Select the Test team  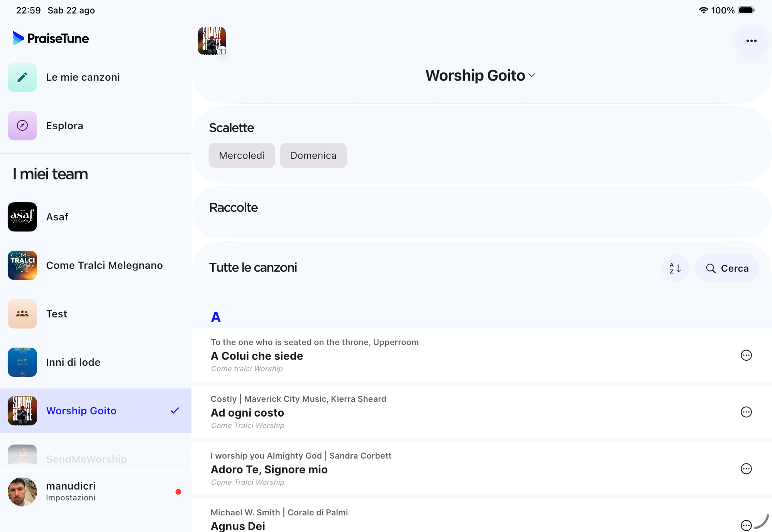click(x=56, y=314)
